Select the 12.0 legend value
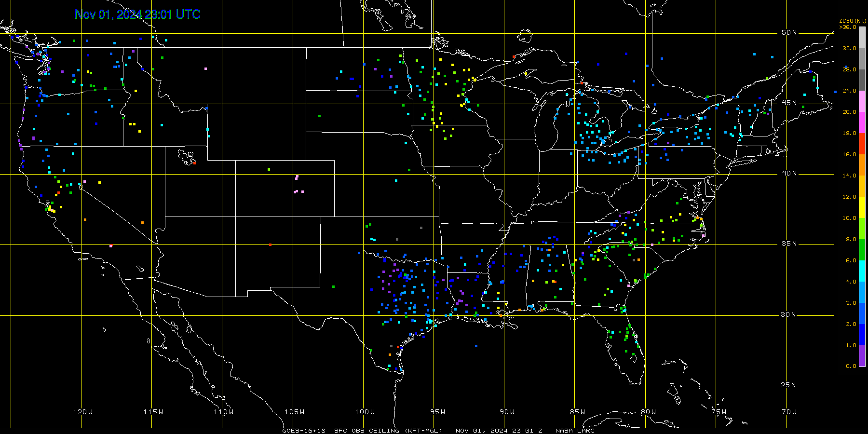Viewport: 868px width, 434px height. coord(849,197)
